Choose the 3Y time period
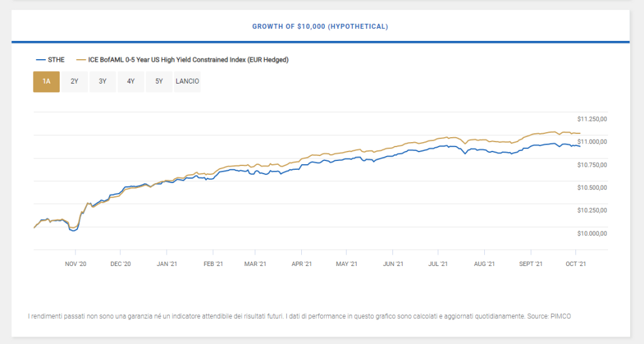644x344 pixels. click(103, 81)
